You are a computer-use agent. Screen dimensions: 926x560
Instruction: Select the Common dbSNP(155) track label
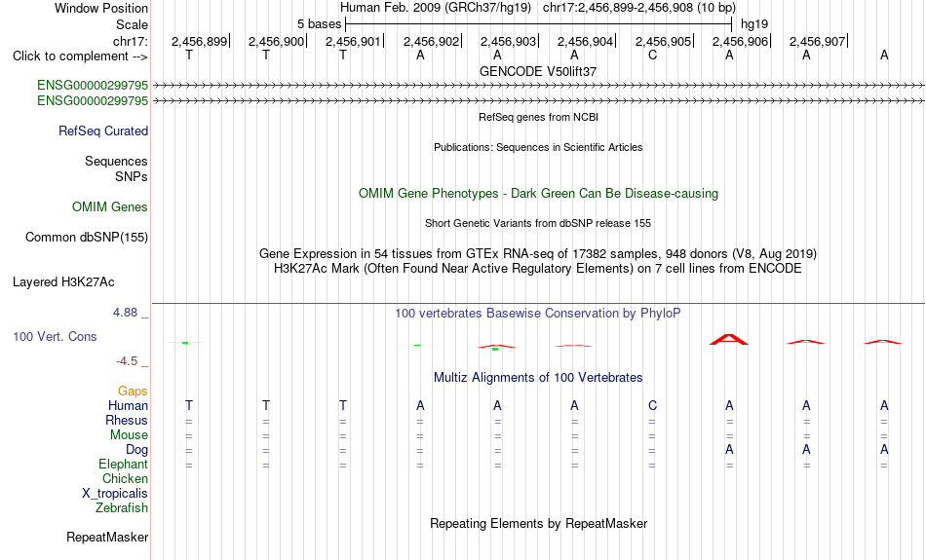tap(87, 238)
